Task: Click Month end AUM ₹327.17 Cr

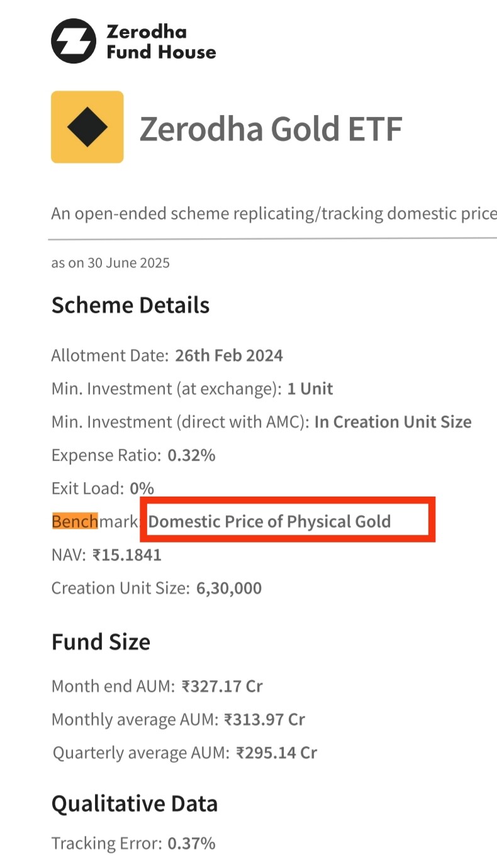Action: [222, 686]
